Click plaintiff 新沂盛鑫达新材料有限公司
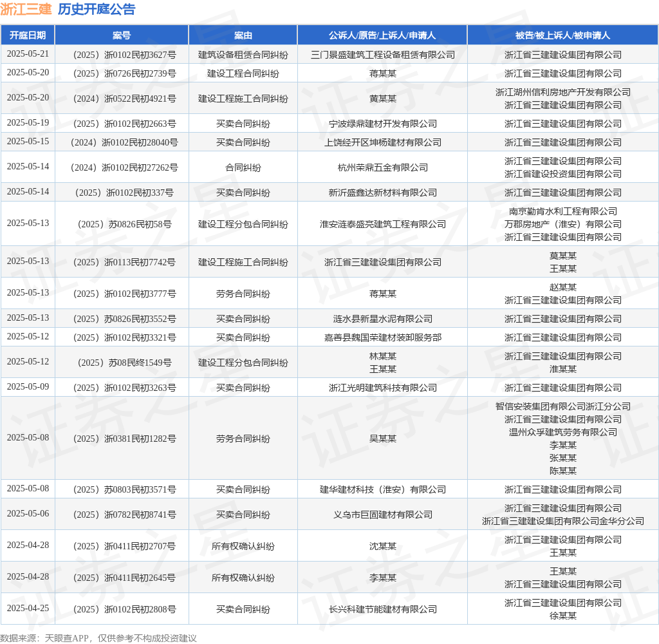Viewport: 659px width, 644px height. pyautogui.click(x=382, y=193)
